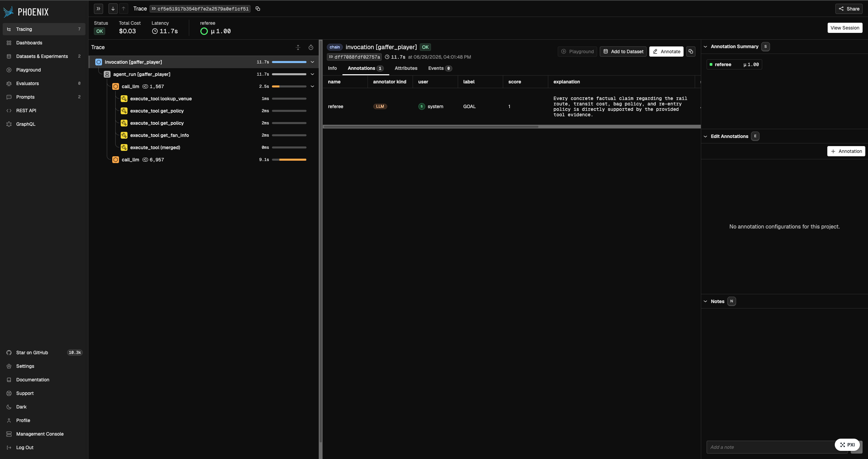Click the span ID dff7088fdf02757a
868x459 pixels.
coord(354,57)
